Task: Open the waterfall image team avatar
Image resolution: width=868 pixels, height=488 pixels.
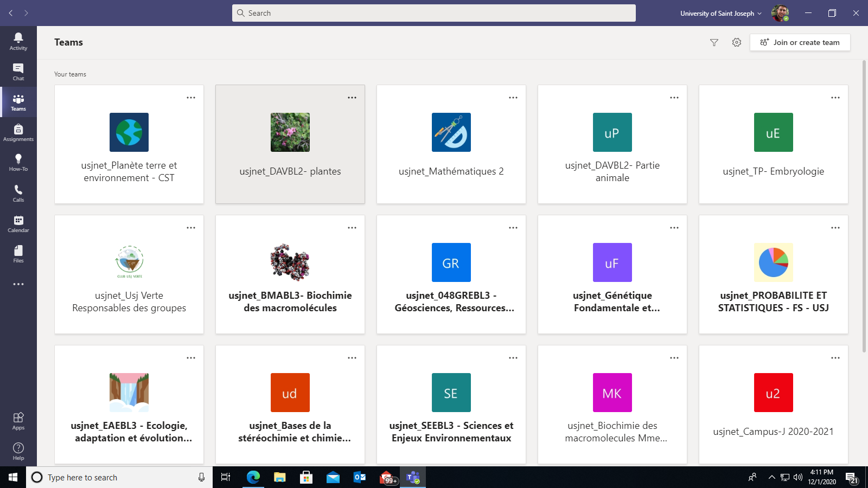Action: coord(129,393)
